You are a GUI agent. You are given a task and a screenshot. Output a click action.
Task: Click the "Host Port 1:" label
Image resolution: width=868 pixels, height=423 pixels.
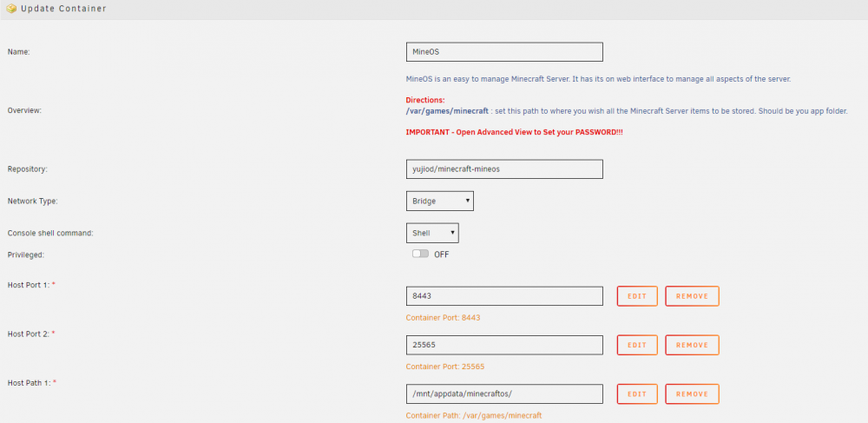29,285
